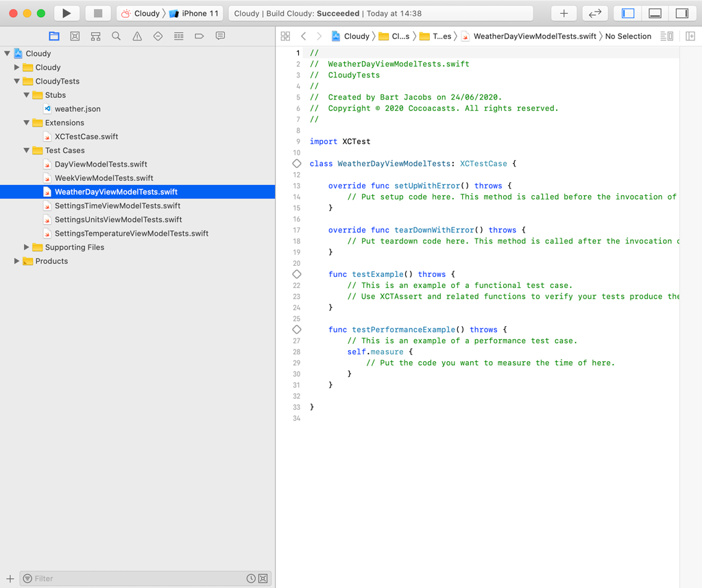
Task: Collapse the Test Cases group
Action: [25, 150]
